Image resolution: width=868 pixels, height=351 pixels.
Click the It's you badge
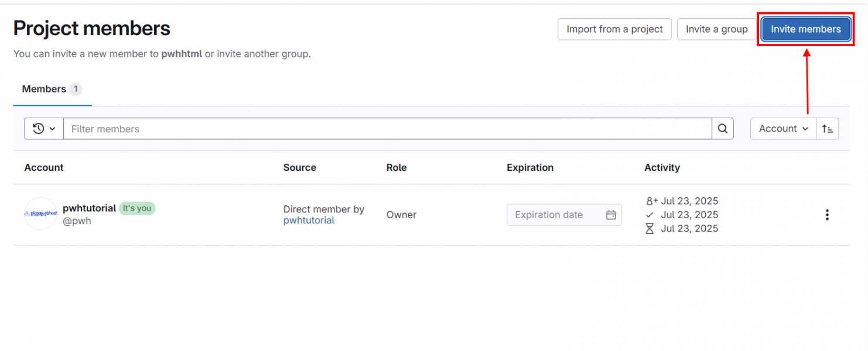[137, 208]
